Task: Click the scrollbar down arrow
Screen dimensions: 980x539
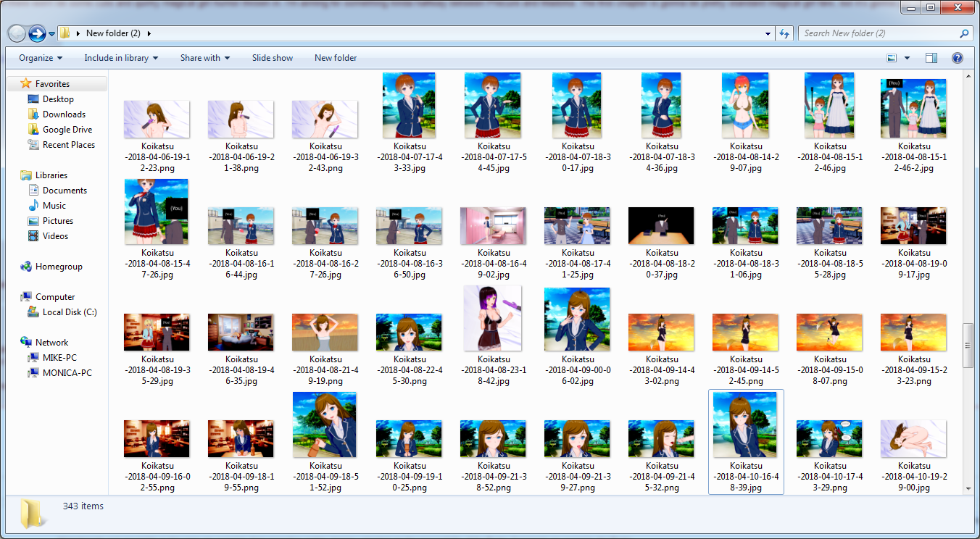Action: (x=967, y=489)
